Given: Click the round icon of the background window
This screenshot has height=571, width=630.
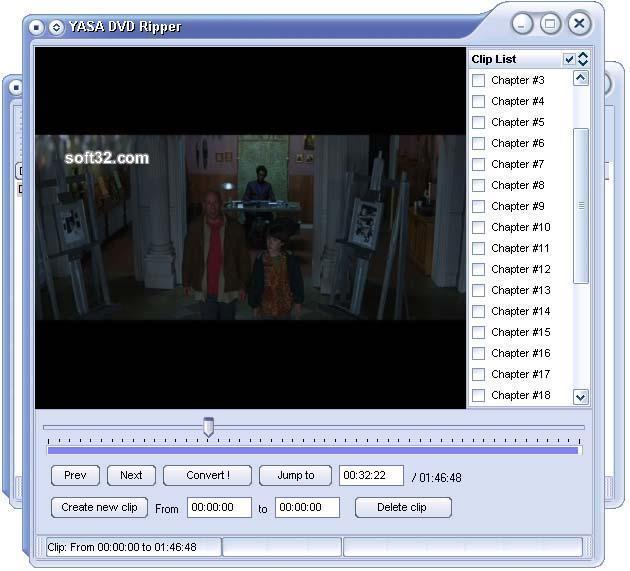Looking at the screenshot, I should [16, 87].
